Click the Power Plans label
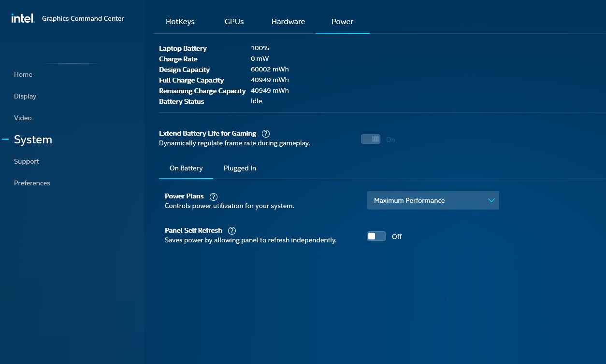Screen dimensions: 606x364 184,196
